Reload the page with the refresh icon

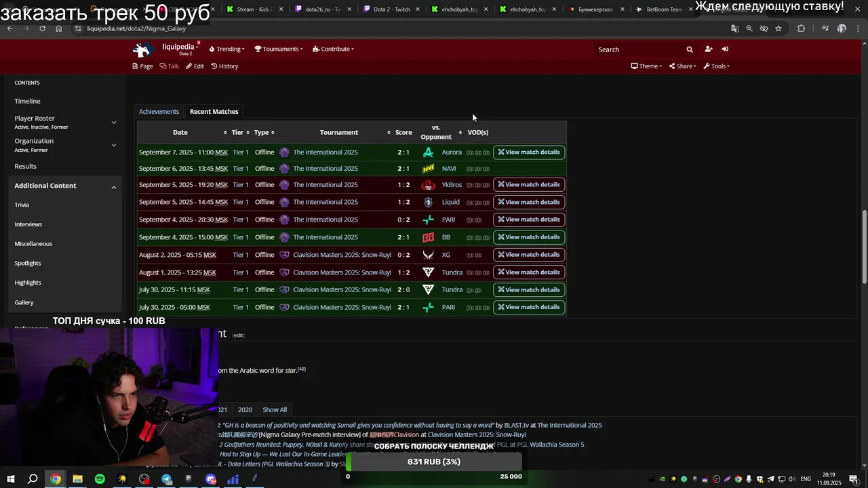[x=42, y=28]
